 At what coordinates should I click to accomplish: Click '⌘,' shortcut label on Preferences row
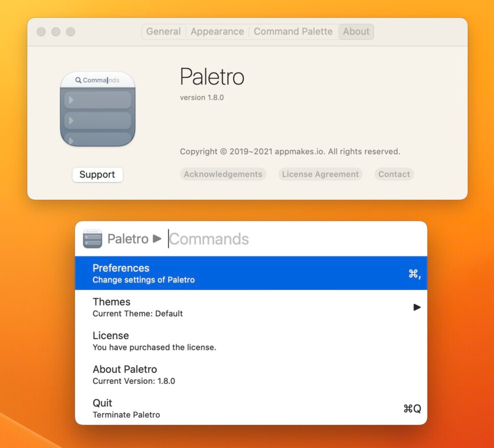tap(415, 274)
